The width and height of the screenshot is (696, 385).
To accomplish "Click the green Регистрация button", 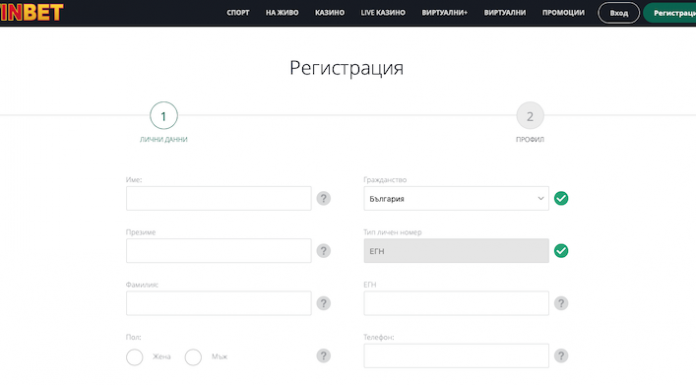I will click(x=670, y=13).
